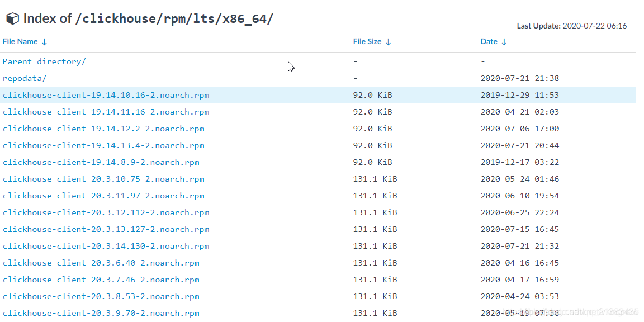Image resolution: width=644 pixels, height=322 pixels.
Task: Sort listing by File Size column
Action: tap(372, 41)
